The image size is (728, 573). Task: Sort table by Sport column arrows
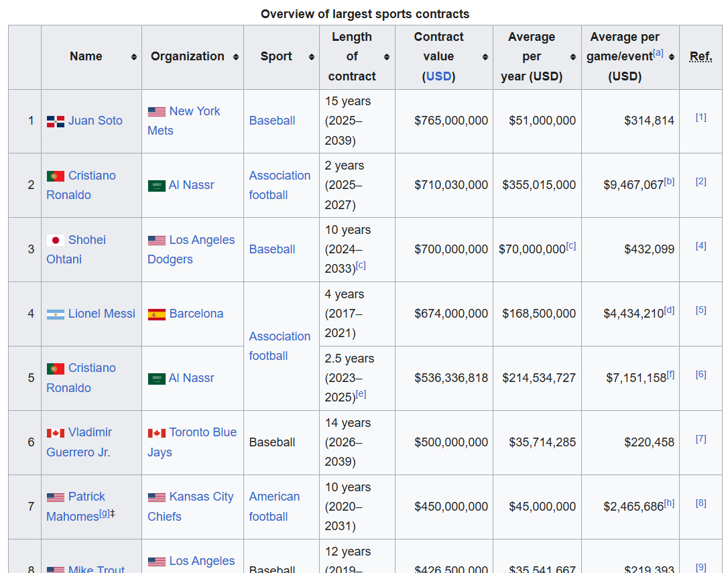[312, 57]
